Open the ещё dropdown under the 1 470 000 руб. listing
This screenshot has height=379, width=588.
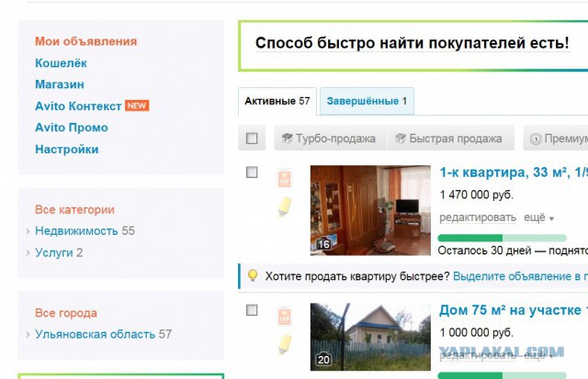[x=539, y=217]
